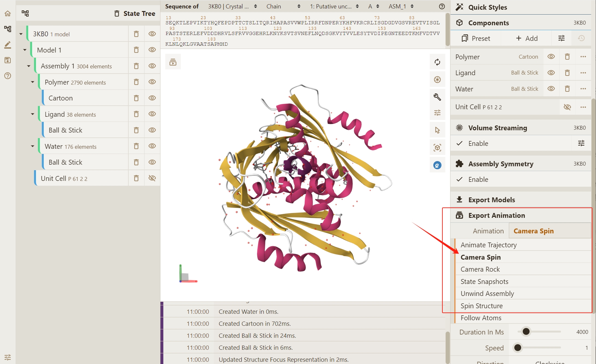The image size is (596, 364).
Task: Open viewport wrench settings icon
Action: (437, 97)
